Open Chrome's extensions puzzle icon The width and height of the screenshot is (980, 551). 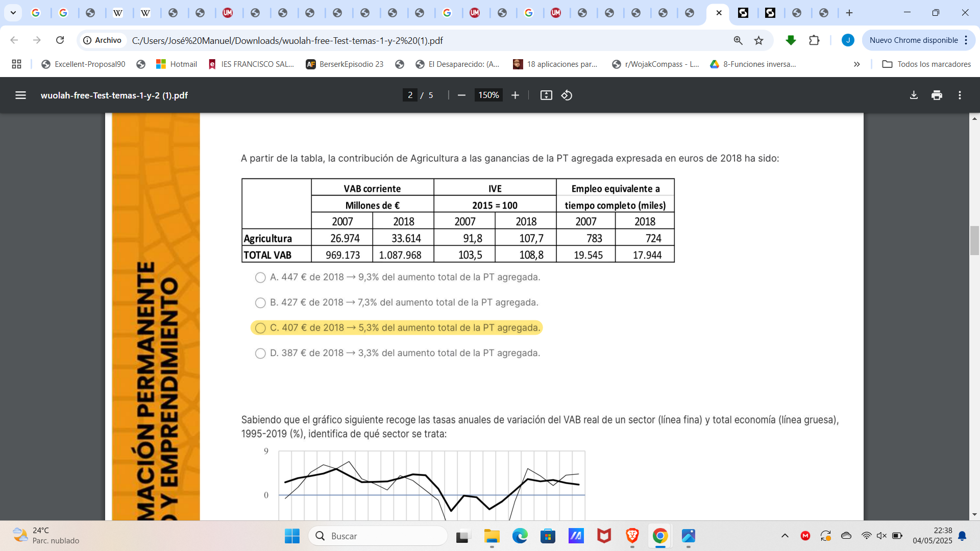pos(815,40)
